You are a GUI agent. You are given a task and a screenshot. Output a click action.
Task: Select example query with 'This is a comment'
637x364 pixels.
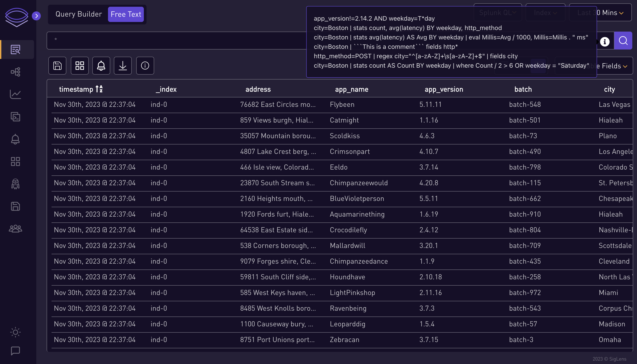pyautogui.click(x=386, y=47)
